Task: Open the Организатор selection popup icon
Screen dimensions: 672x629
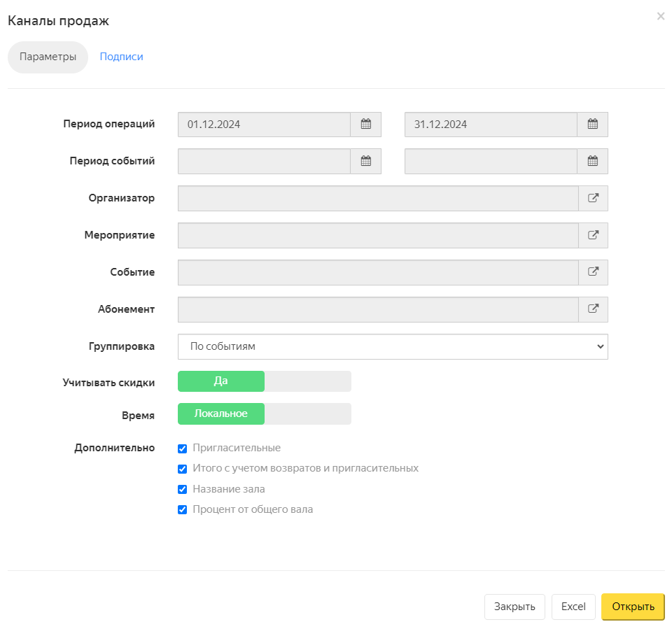Action: click(x=593, y=198)
